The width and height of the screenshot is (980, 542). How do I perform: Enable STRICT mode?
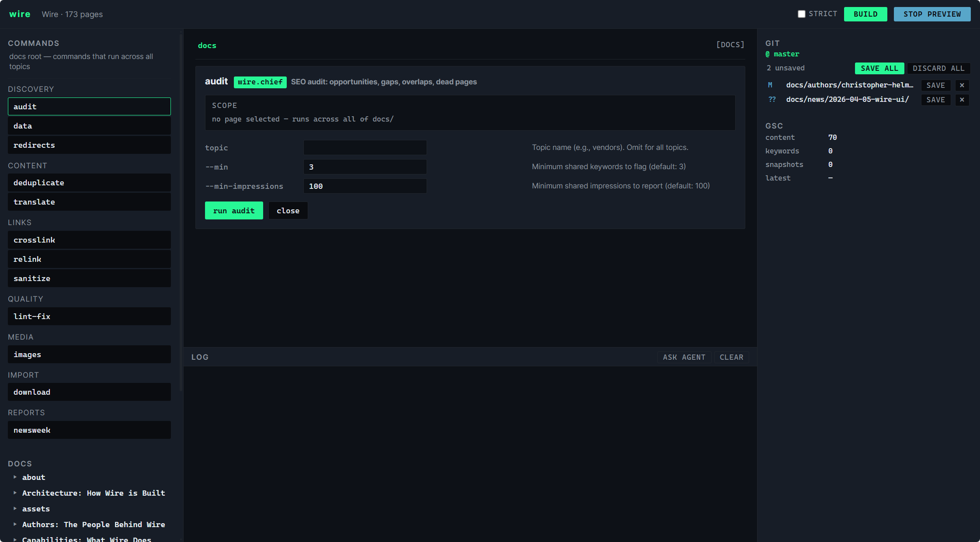(802, 14)
